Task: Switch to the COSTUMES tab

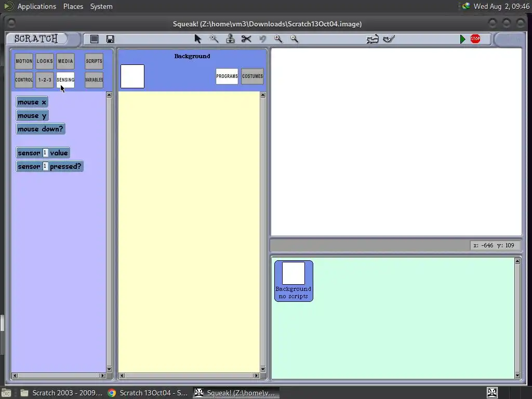Action: point(252,76)
